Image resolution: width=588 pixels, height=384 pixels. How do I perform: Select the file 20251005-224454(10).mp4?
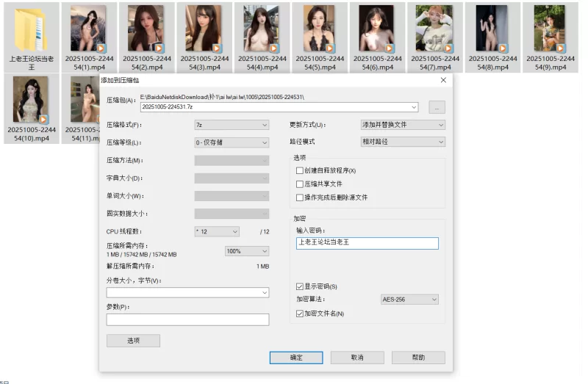pyautogui.click(x=31, y=99)
